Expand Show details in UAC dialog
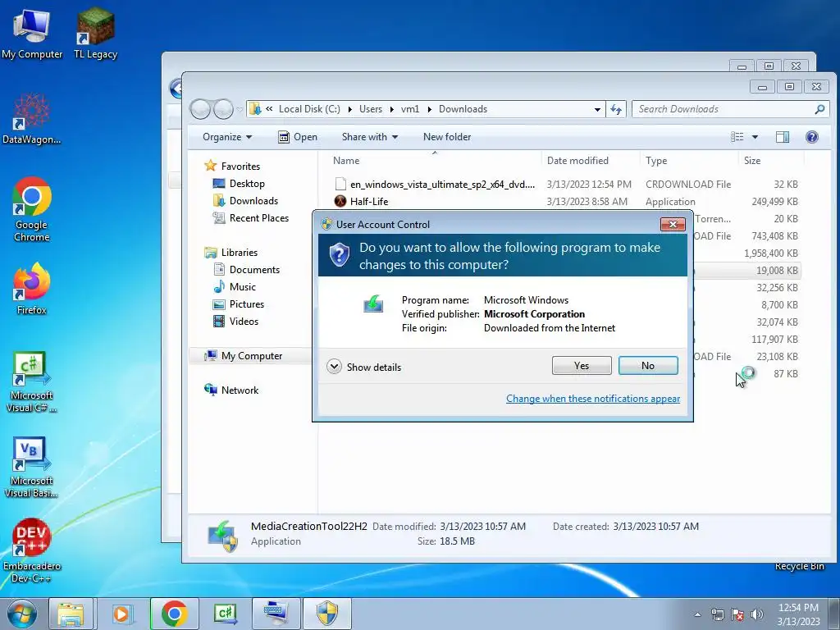The image size is (840, 630). 364,367
